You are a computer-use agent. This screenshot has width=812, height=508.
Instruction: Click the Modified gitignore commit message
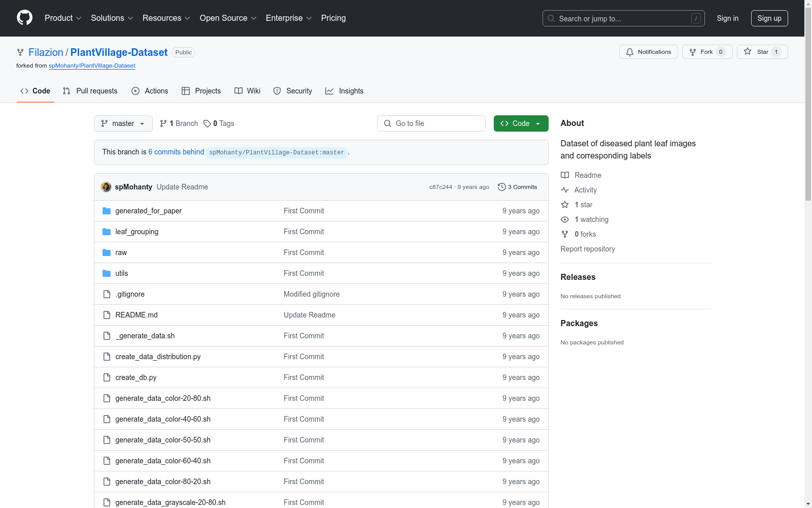pyautogui.click(x=312, y=294)
